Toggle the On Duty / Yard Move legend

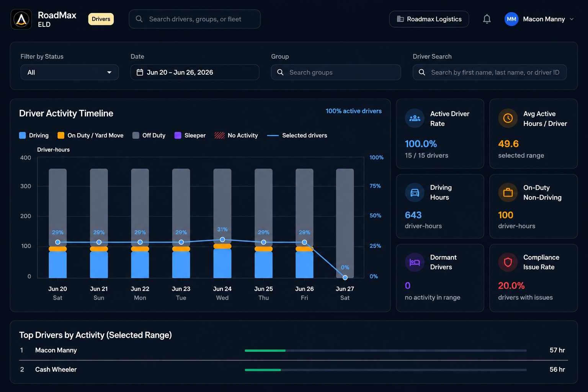90,136
